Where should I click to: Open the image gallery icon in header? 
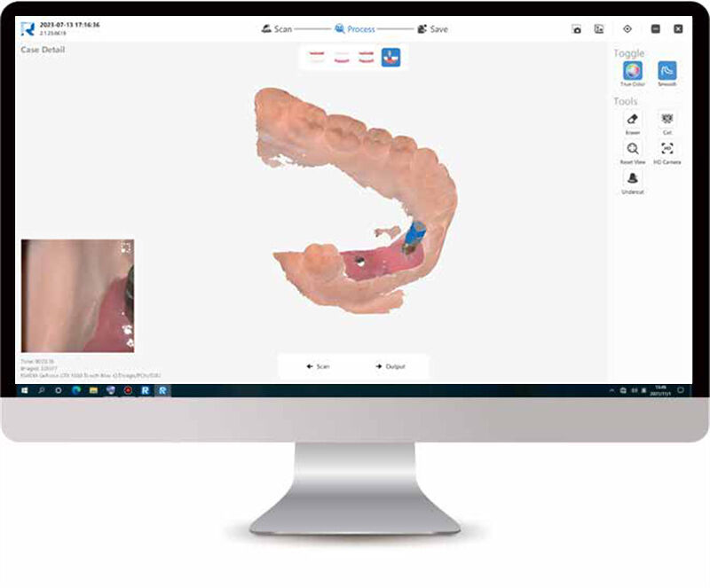click(x=599, y=29)
